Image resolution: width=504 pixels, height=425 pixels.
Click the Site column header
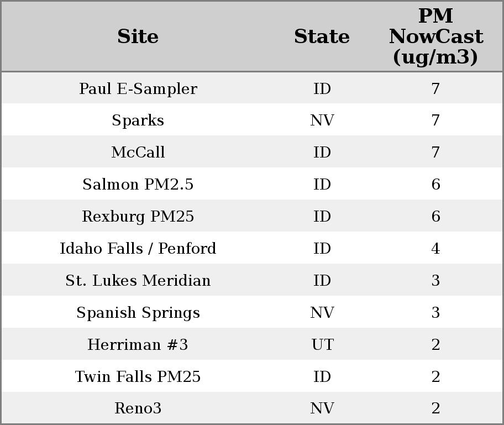(138, 37)
